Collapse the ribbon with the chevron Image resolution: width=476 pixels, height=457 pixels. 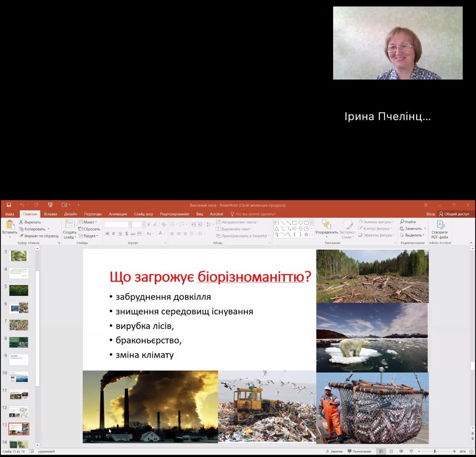(x=471, y=243)
